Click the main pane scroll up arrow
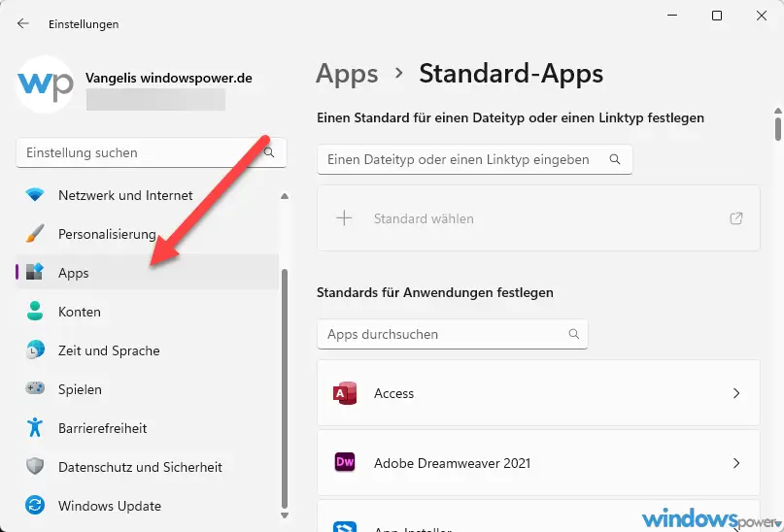 pyautogui.click(x=778, y=111)
